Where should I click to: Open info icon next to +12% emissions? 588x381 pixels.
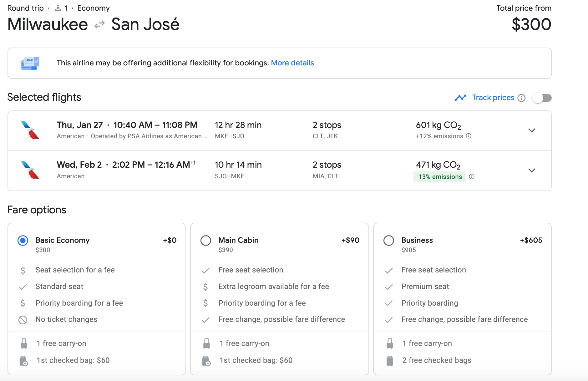[x=469, y=136]
